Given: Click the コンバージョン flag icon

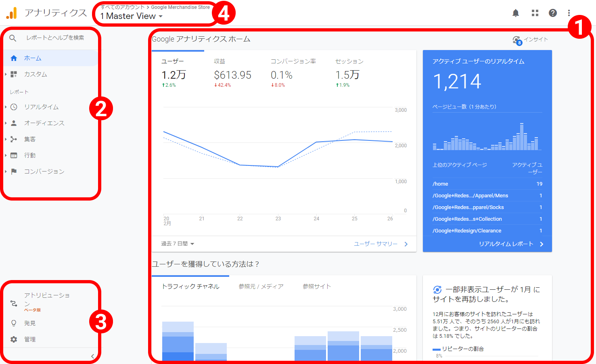Looking at the screenshot, I should point(14,172).
